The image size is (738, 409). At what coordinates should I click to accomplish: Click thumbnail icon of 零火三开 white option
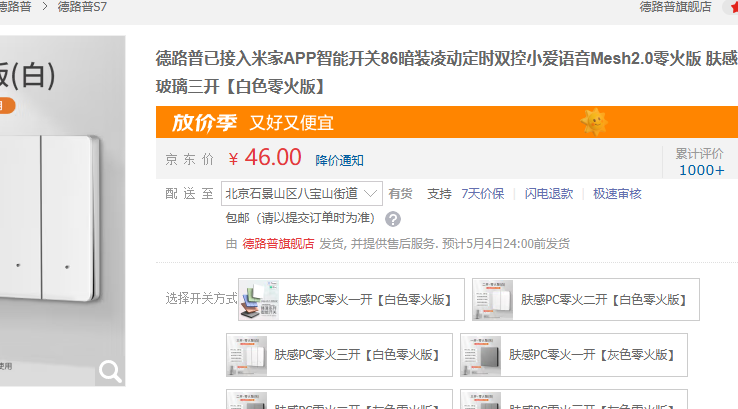[x=246, y=354]
